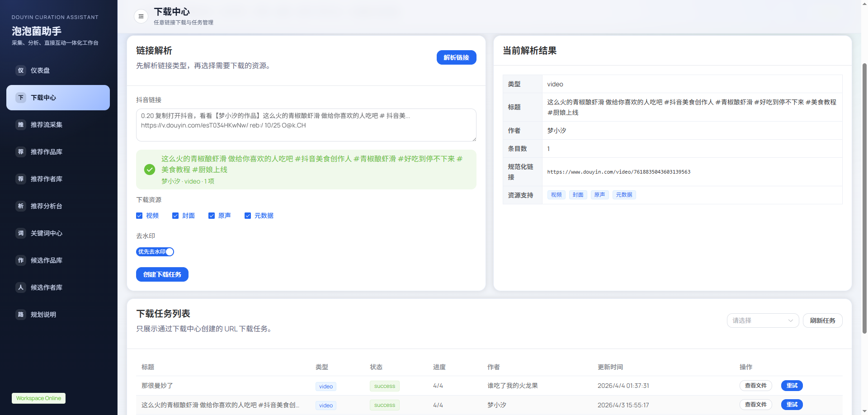Click the 那很曼妙了 task title
The height and width of the screenshot is (415, 868).
[x=157, y=386]
